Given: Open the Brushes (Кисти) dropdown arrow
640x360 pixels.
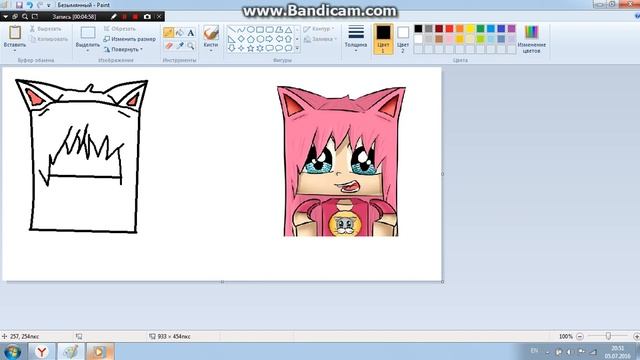Looking at the screenshot, I should click(211, 50).
